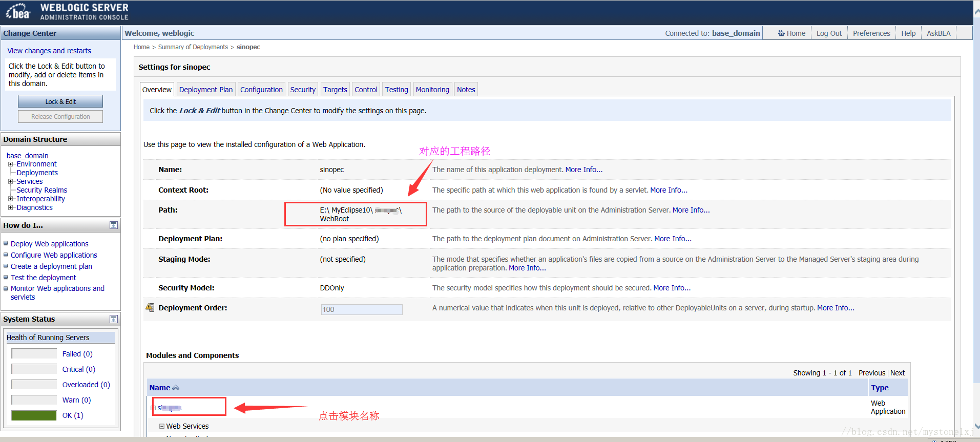Click the Overloaded health bar
980x442 pixels.
coord(34,384)
